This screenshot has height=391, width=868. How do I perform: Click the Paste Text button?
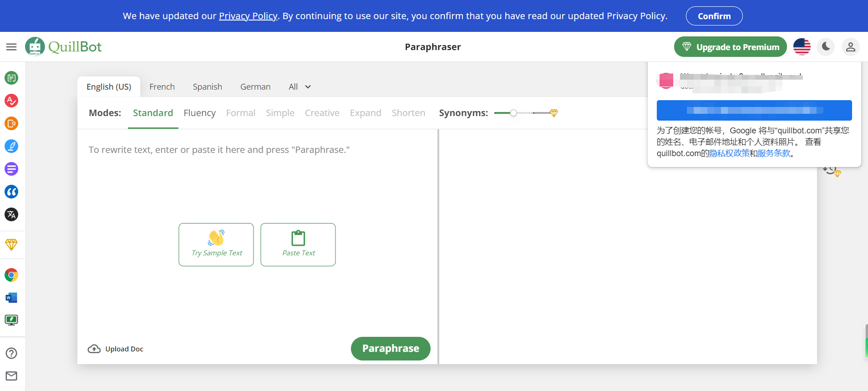[x=298, y=244]
